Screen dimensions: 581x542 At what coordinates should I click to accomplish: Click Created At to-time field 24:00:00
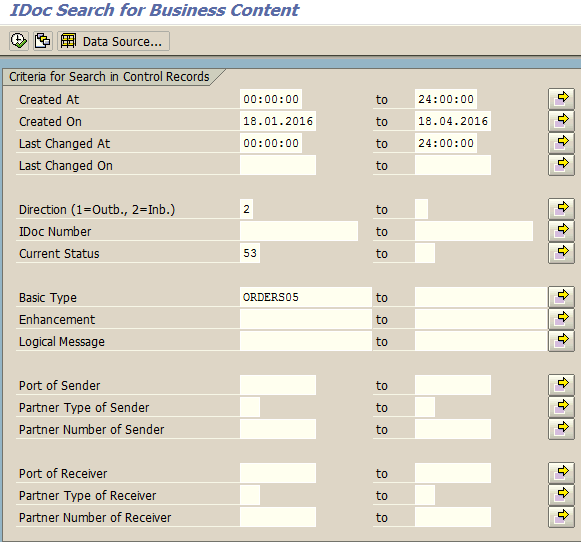tap(446, 99)
